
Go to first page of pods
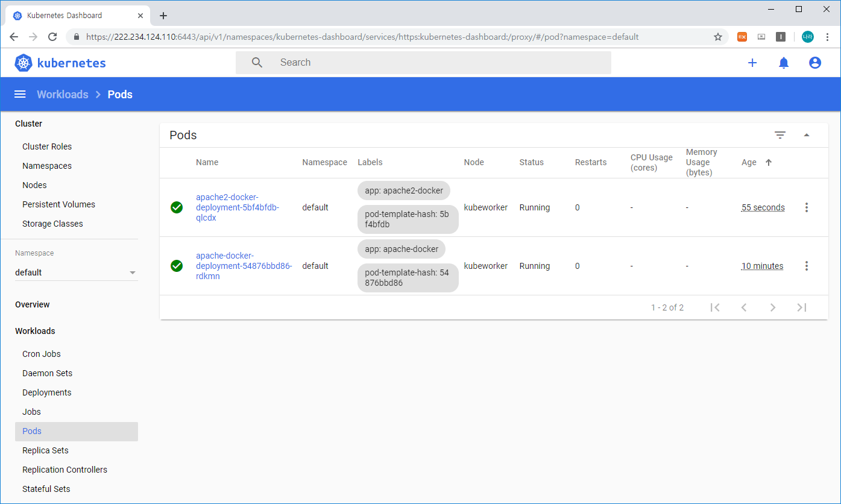pos(715,307)
